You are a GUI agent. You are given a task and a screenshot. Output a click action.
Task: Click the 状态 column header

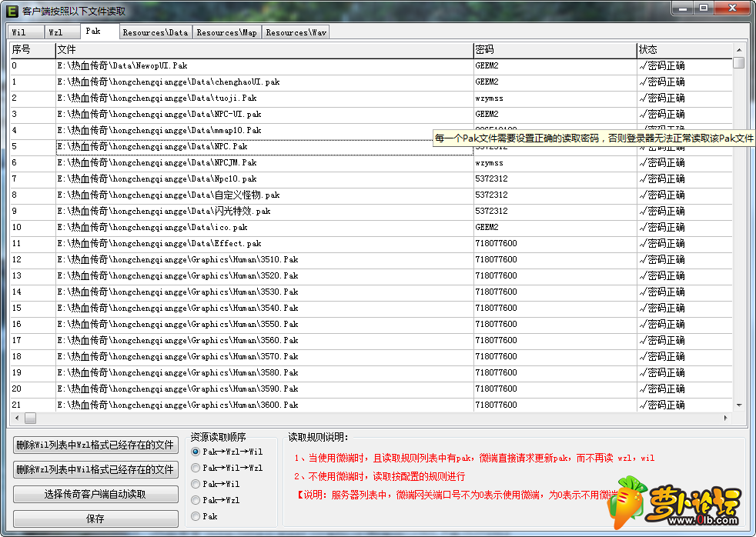tap(684, 49)
